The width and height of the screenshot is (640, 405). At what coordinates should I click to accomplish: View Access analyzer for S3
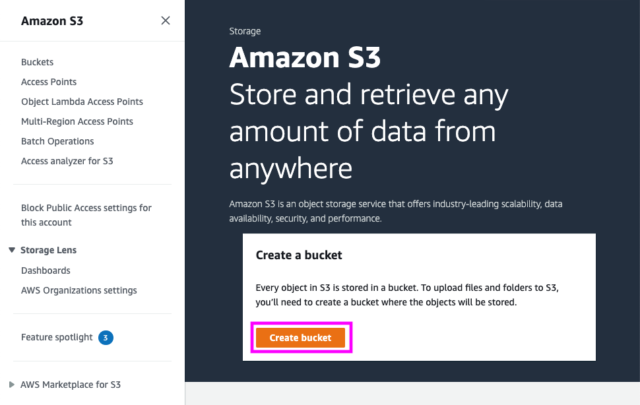tap(67, 161)
